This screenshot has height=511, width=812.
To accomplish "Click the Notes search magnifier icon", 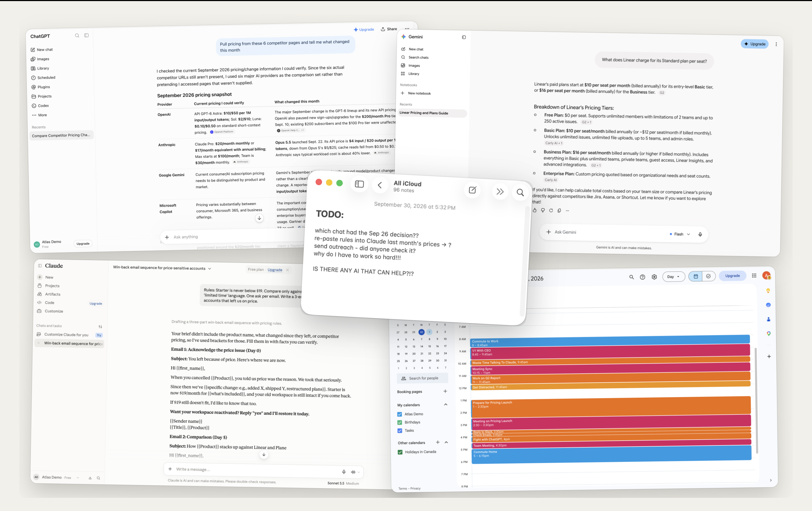I will click(520, 192).
